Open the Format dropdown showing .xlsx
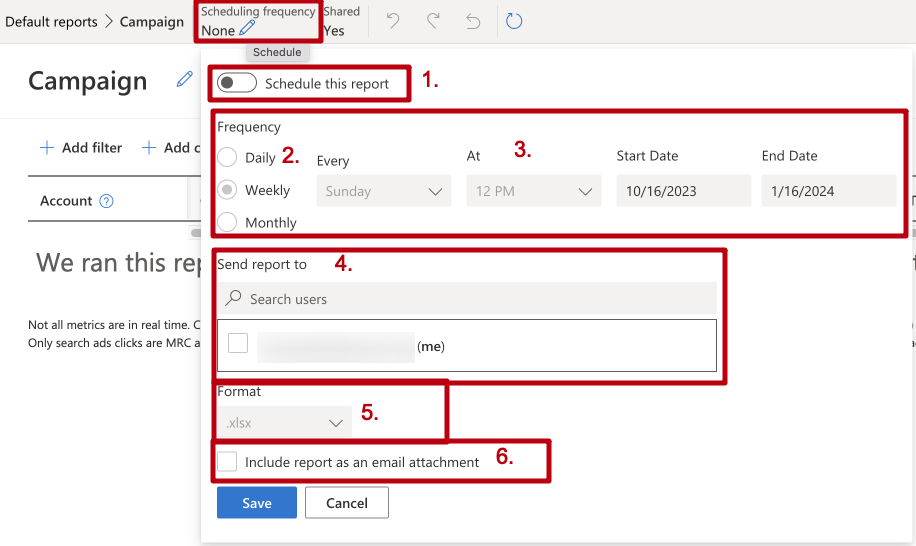Screen dimensions: 916x546 [x=284, y=422]
